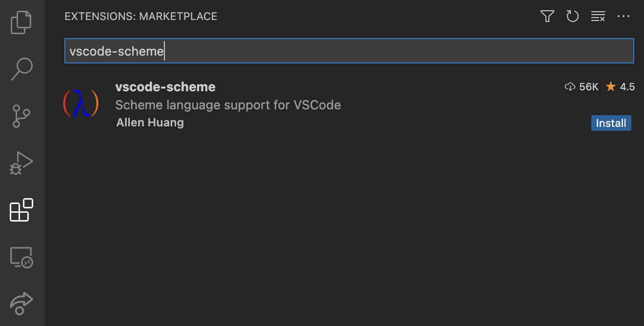Image resolution: width=644 pixels, height=326 pixels.
Task: Select the Scheme language support description
Action: (x=228, y=105)
